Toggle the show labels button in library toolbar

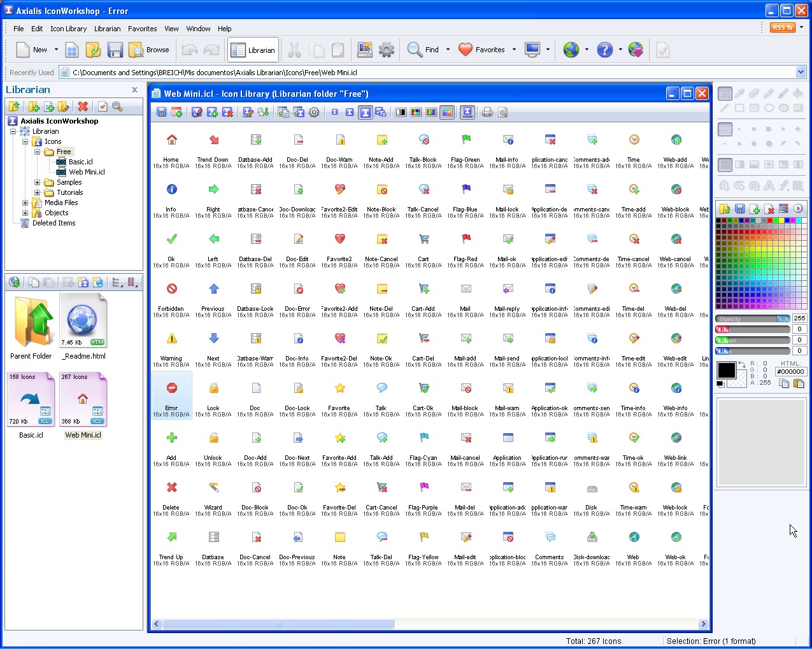(x=467, y=112)
